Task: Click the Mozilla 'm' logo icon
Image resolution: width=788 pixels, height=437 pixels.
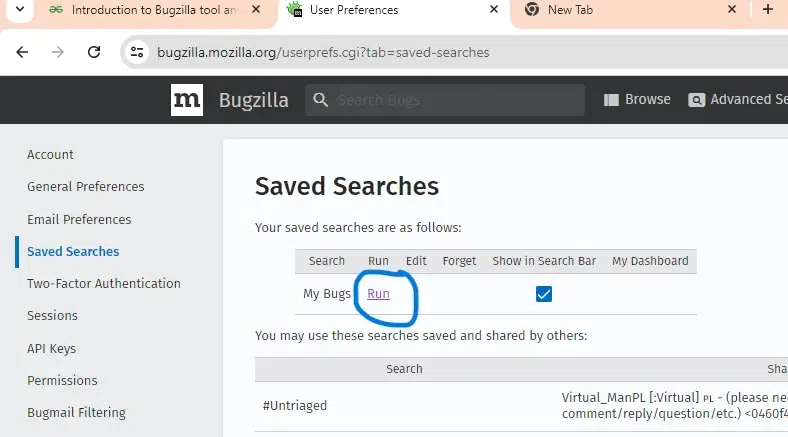Action: pos(186,100)
